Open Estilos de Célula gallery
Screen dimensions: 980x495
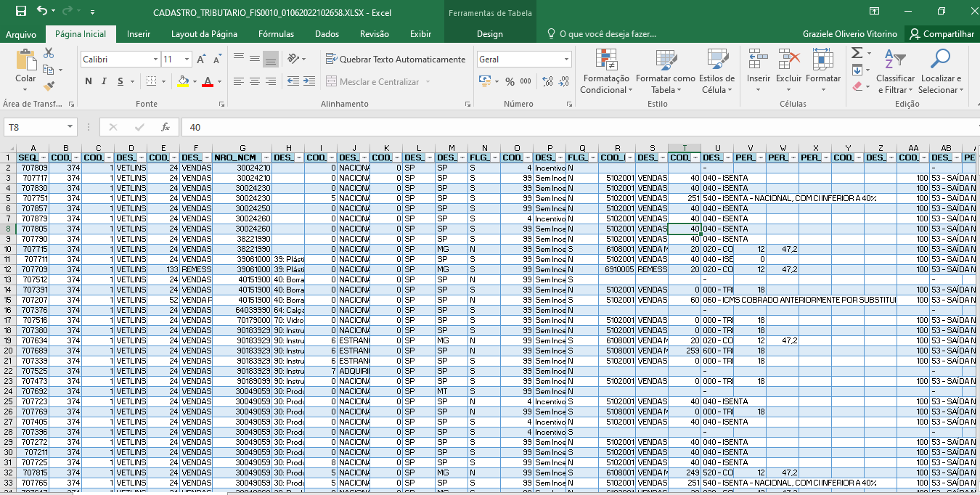coord(717,71)
